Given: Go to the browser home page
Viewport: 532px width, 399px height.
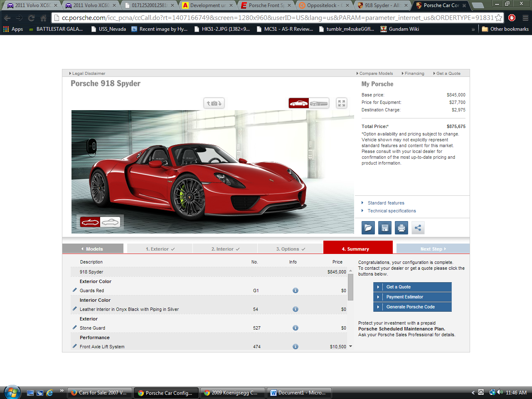Looking at the screenshot, I should (x=43, y=18).
